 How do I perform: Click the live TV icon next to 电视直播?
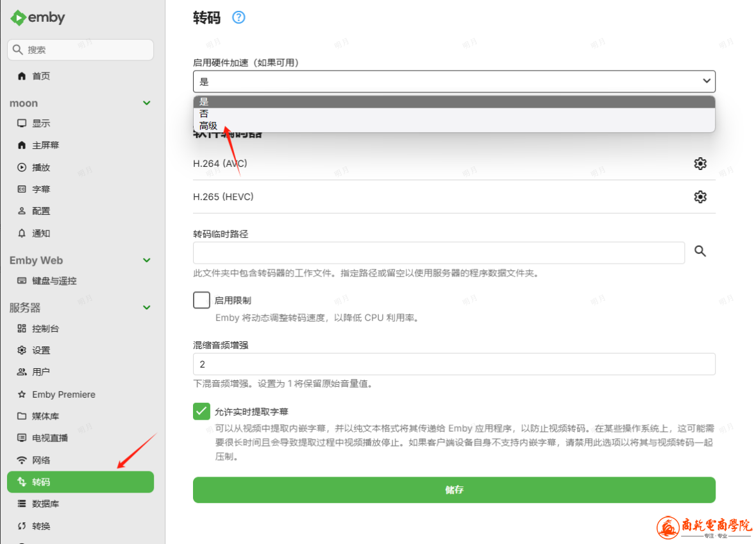pos(22,438)
